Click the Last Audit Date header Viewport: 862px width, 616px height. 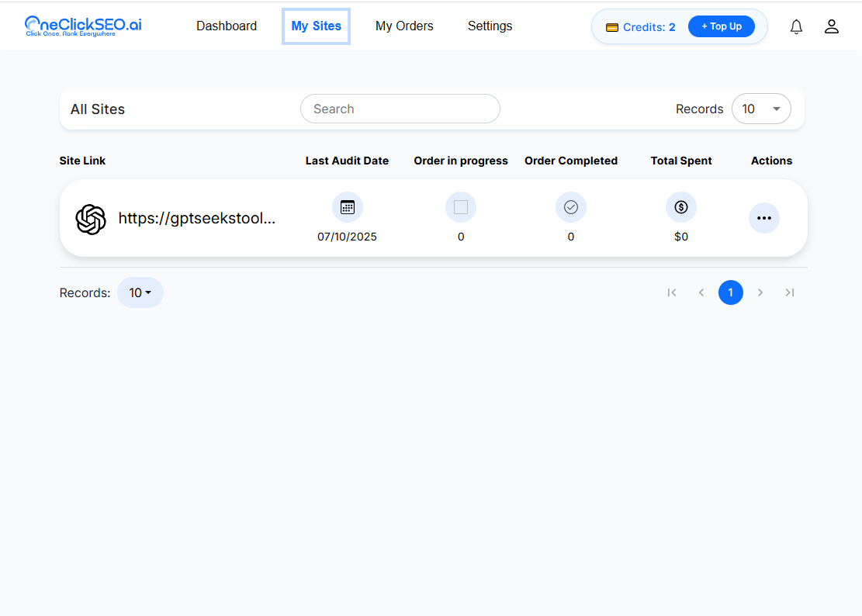coord(347,161)
